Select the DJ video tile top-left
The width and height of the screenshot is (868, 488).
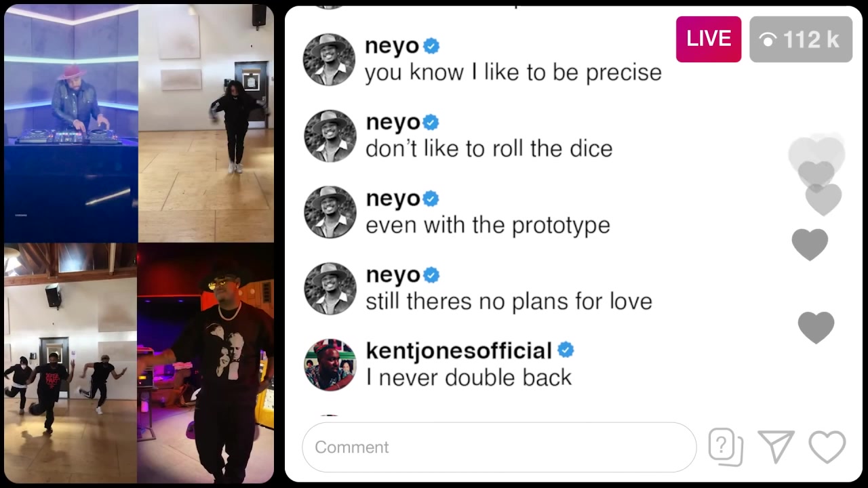71,123
